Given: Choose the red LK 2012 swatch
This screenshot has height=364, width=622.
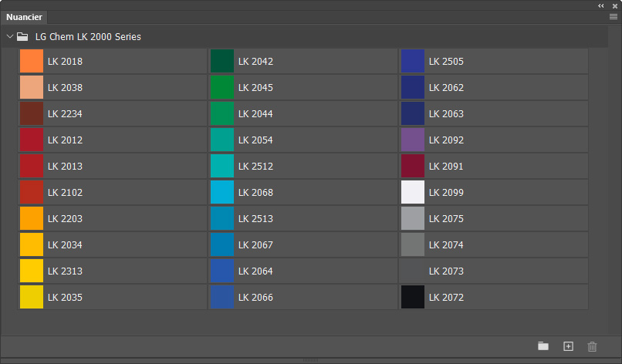Looking at the screenshot, I should coord(32,140).
